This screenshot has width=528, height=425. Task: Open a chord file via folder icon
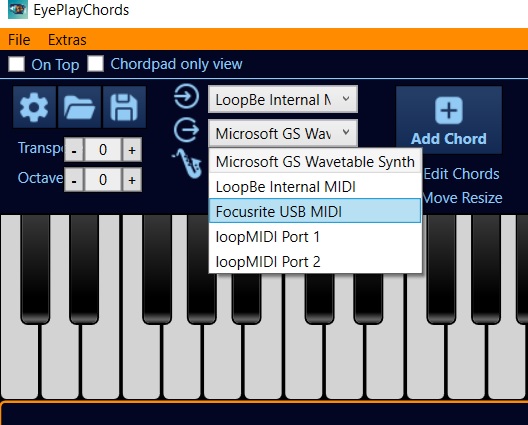tap(79, 107)
